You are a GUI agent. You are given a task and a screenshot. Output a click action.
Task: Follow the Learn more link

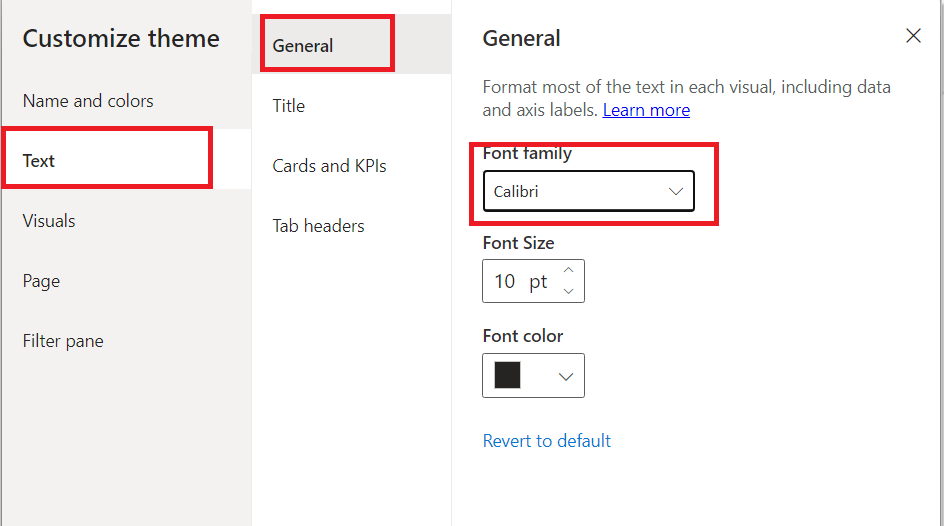click(x=646, y=110)
